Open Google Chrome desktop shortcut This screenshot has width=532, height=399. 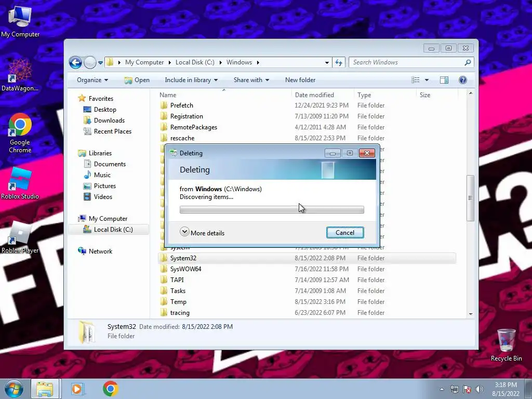tap(20, 132)
